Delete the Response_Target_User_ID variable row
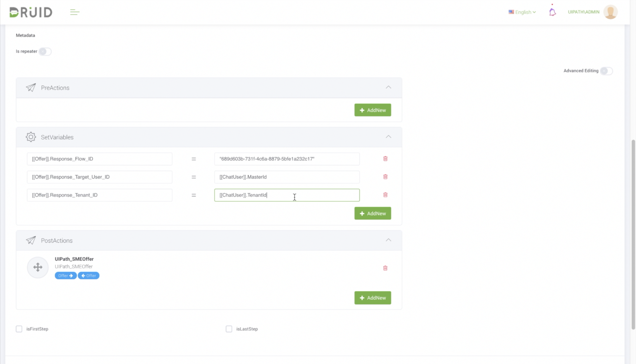 [385, 177]
